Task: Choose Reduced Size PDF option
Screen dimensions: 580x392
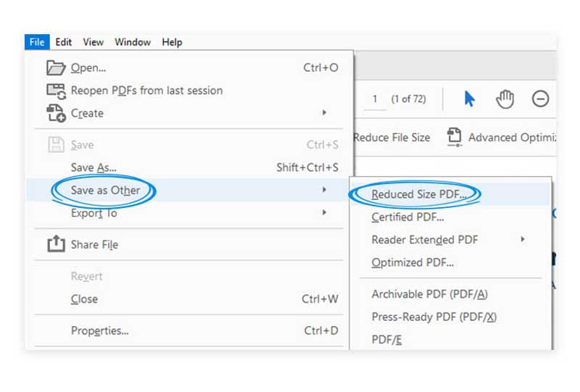Action: pyautogui.click(x=418, y=194)
